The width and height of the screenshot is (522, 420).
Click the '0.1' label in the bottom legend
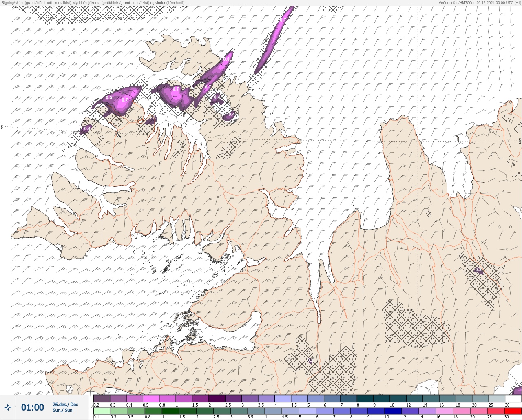96,417
